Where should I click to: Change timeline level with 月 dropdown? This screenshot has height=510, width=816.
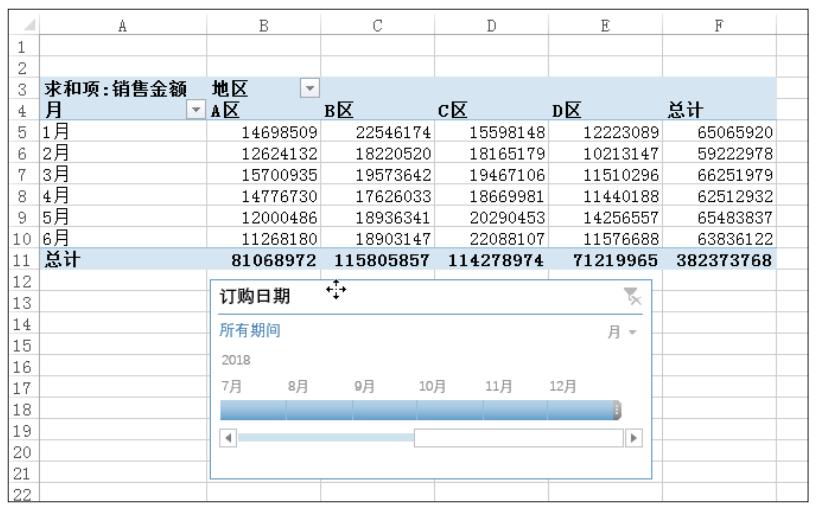point(622,332)
